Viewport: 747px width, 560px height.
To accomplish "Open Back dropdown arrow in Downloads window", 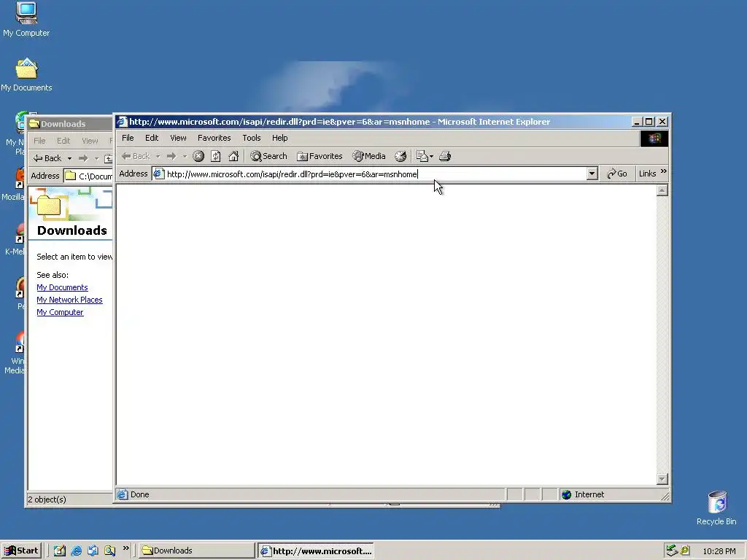I will point(69,158).
